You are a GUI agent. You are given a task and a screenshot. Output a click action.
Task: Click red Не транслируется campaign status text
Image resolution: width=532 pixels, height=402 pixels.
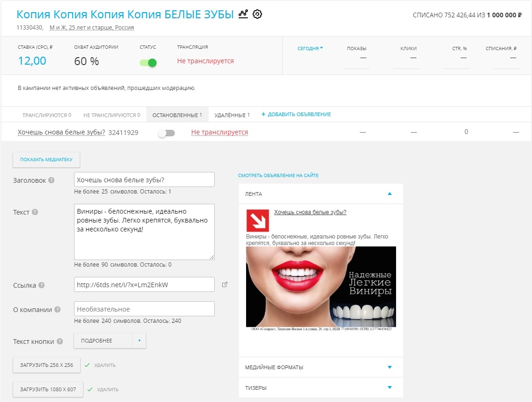pyautogui.click(x=205, y=61)
